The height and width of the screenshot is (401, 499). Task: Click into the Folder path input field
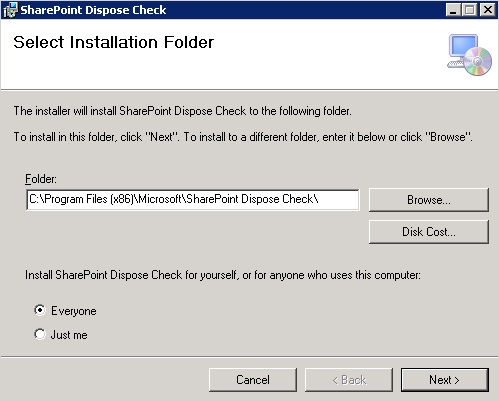tap(193, 200)
